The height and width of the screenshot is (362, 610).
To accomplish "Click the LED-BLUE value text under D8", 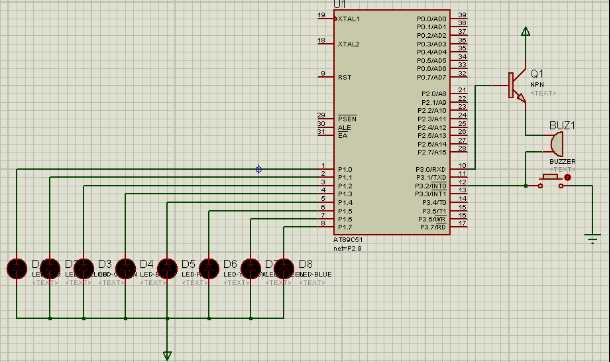I will [316, 275].
